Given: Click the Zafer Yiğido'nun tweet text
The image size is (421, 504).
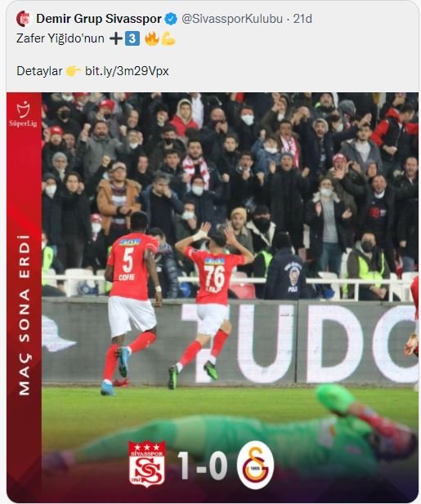Looking at the screenshot, I should (x=60, y=38).
